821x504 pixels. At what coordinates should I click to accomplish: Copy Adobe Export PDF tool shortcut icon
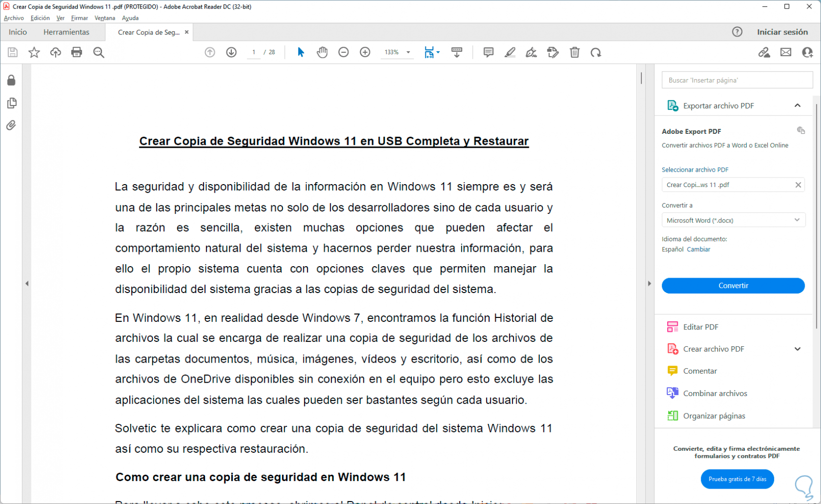pos(801,130)
